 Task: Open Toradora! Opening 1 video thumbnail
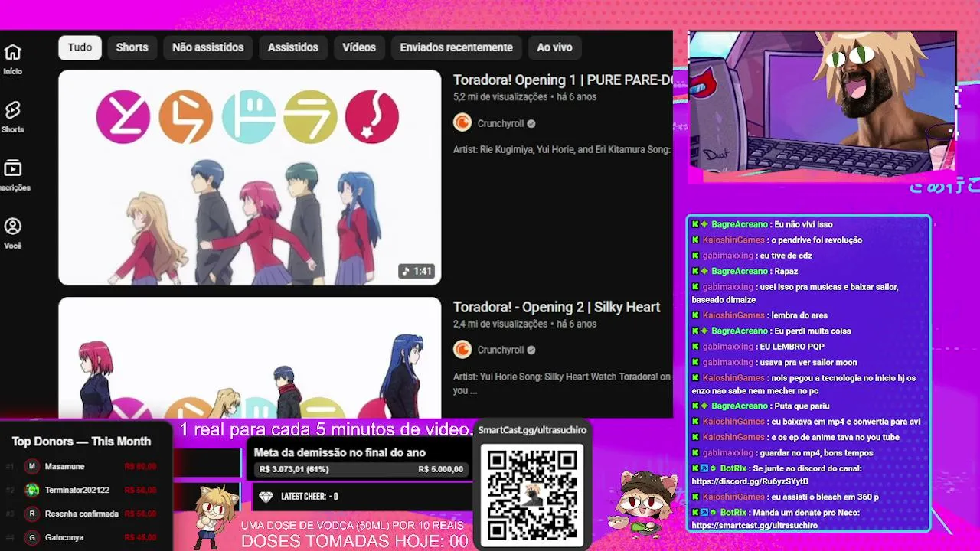(250, 178)
